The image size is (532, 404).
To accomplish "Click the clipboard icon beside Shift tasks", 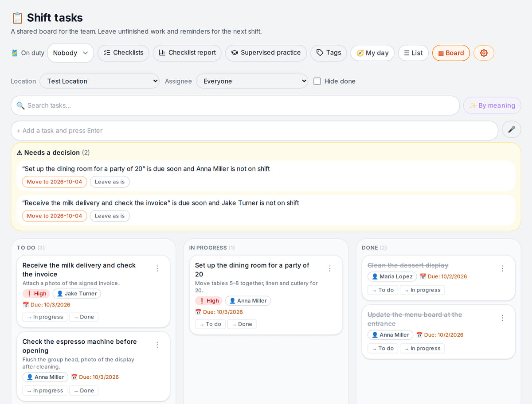I will click(x=17, y=18).
